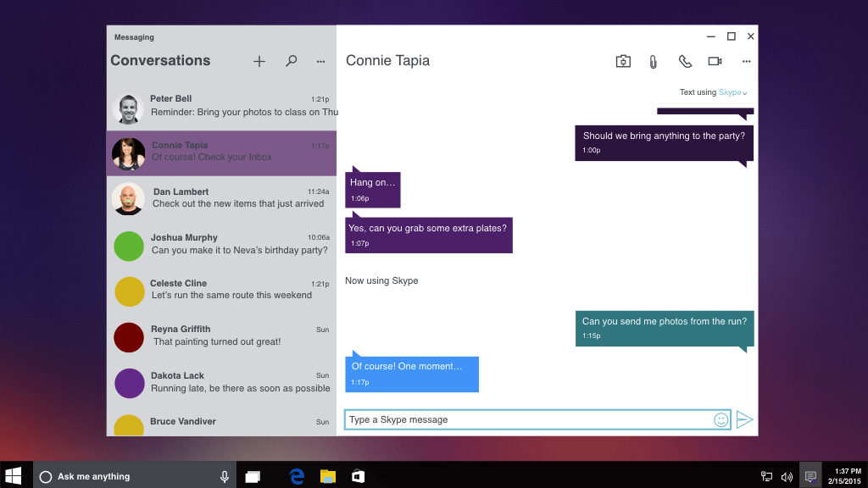868x488 pixels.
Task: Click Joshua Murphy's green avatar
Action: click(x=129, y=246)
